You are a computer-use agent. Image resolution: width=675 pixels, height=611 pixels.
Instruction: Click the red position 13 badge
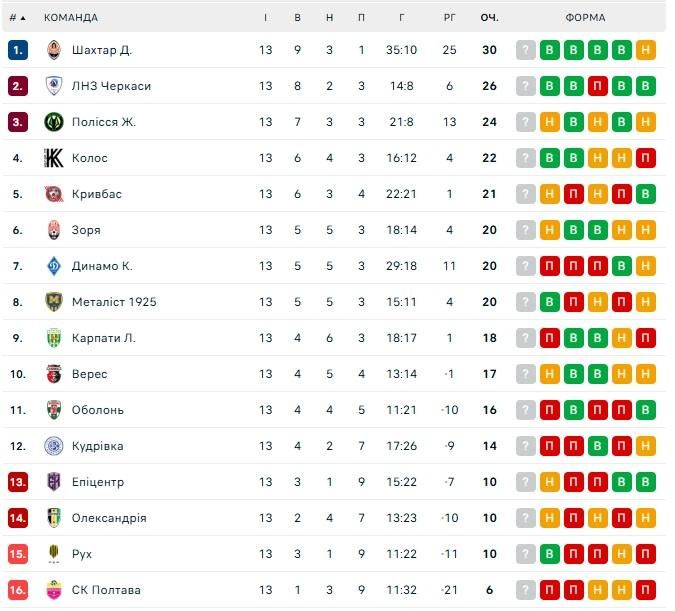point(18,482)
